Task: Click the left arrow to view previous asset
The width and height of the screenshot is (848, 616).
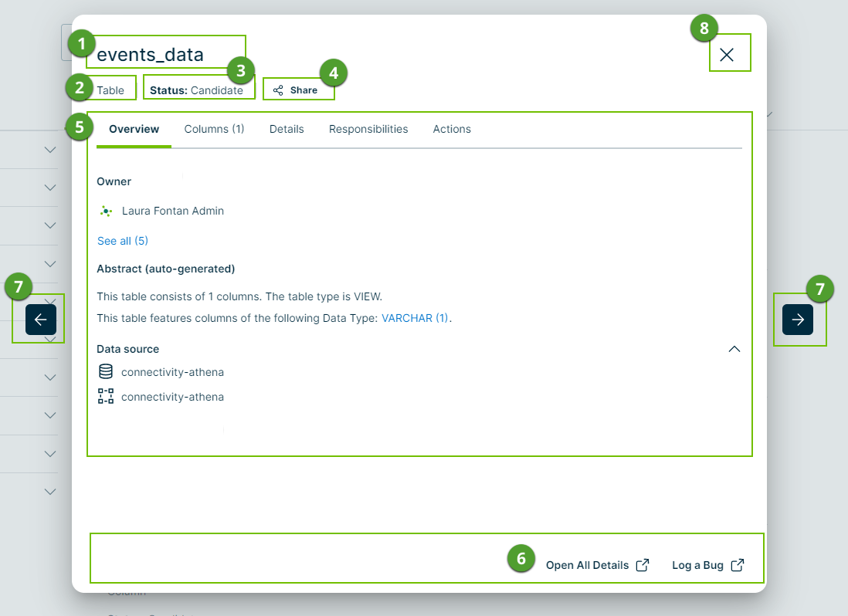Action: (x=41, y=320)
